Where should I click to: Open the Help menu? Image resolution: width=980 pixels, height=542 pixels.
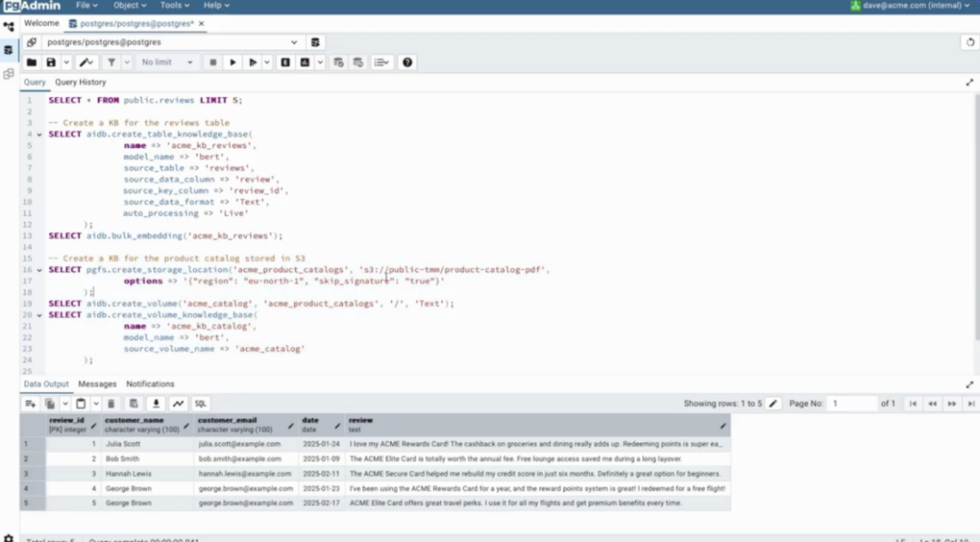coord(216,5)
